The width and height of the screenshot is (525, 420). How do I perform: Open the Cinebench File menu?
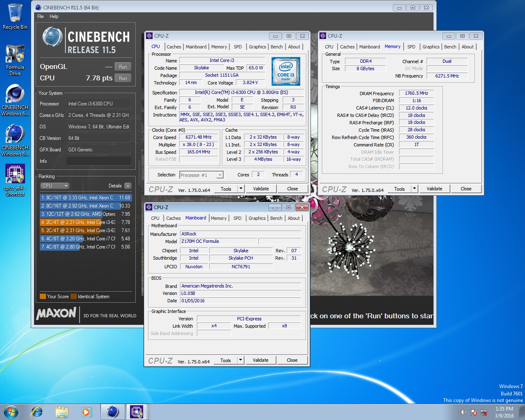tap(41, 16)
